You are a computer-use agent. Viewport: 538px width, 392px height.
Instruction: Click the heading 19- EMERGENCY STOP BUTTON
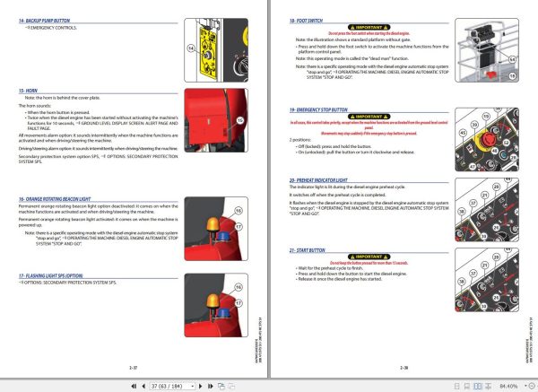(318, 109)
